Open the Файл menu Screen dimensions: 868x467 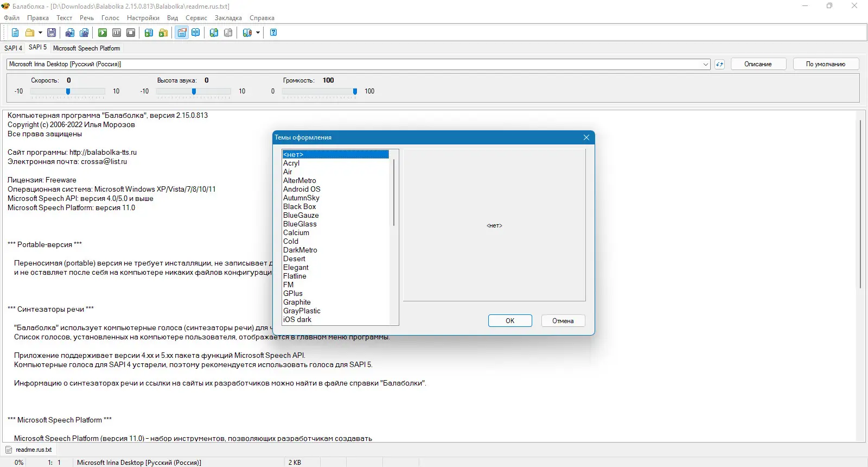click(12, 18)
